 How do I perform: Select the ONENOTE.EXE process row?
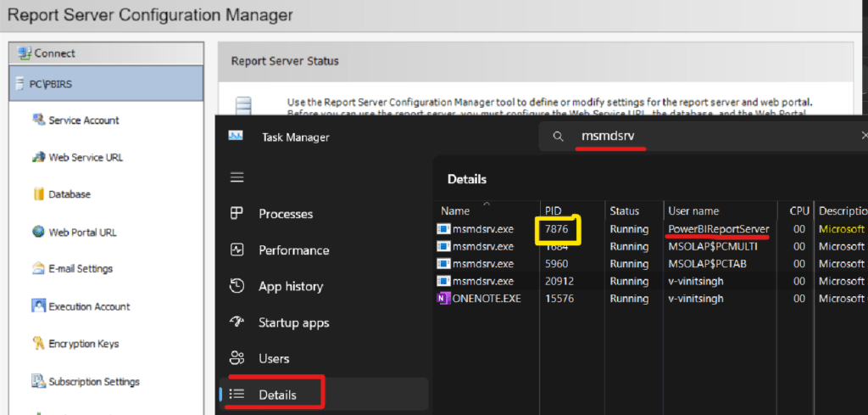651,298
